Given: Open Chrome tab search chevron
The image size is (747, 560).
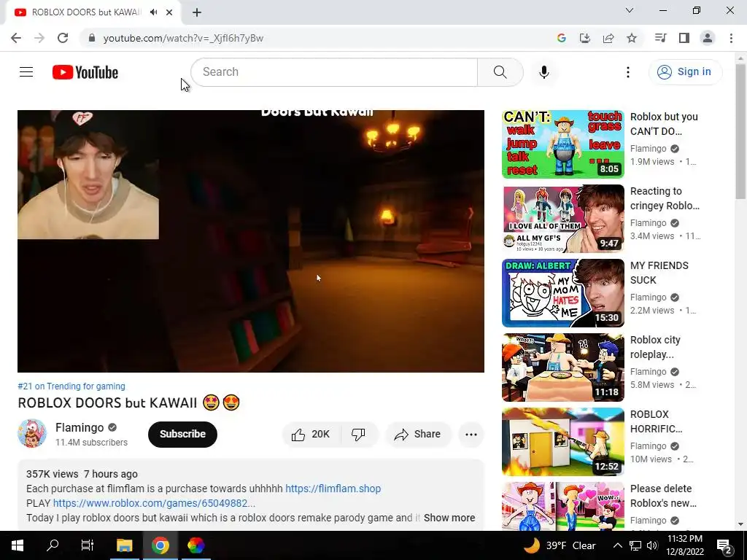Looking at the screenshot, I should [x=630, y=10].
